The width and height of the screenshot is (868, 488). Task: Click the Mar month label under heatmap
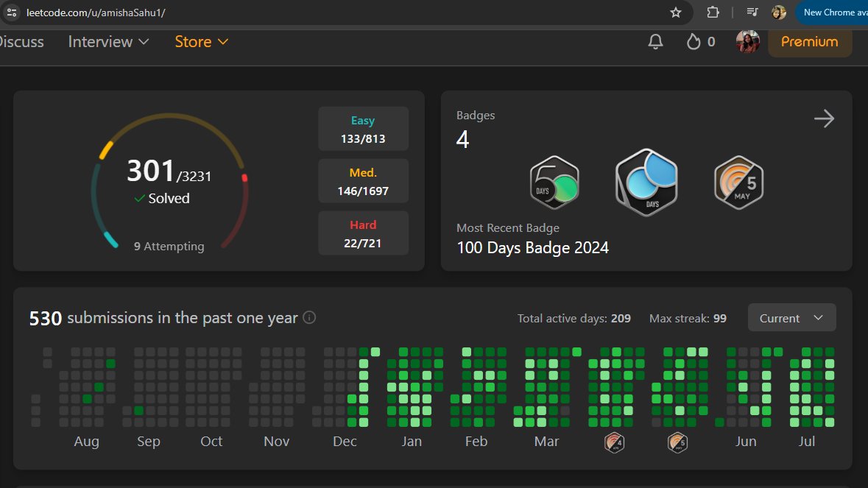pos(546,441)
